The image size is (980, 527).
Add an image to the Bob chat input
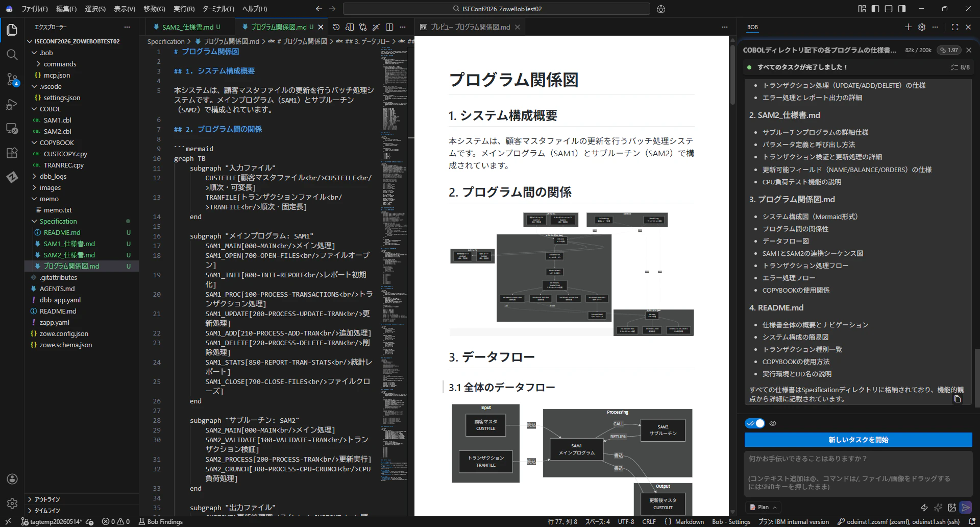tap(952, 507)
